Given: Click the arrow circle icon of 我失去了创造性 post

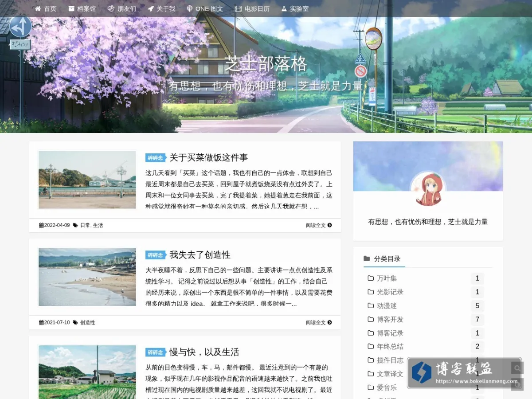Looking at the screenshot, I should point(329,323).
